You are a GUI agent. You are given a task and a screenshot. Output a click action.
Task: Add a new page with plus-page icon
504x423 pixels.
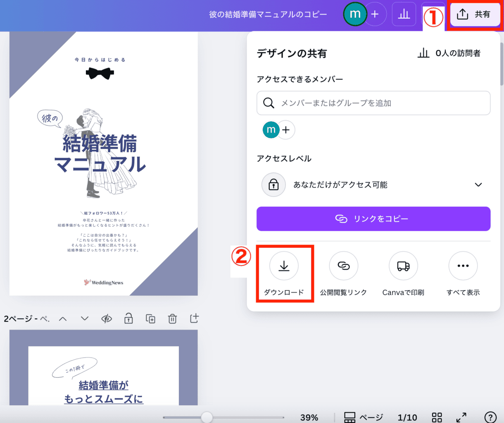pyautogui.click(x=194, y=318)
